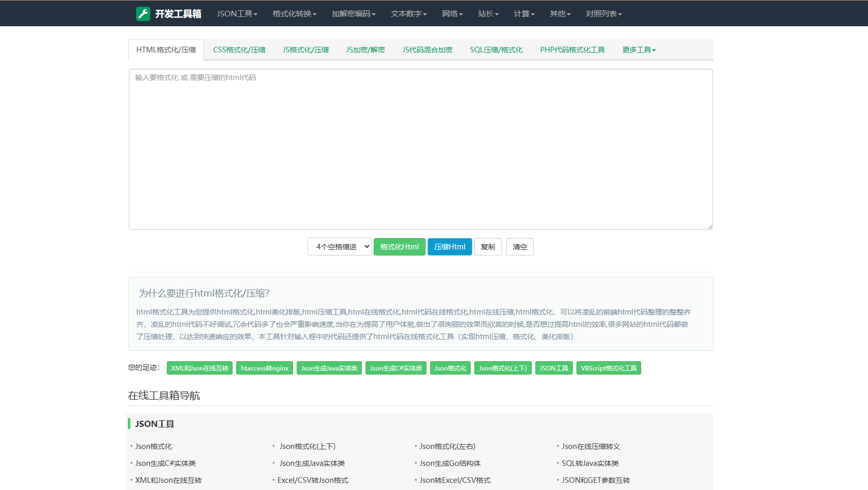Open the JSON工具 dropdown menu
Viewport: 868px width, 490px height.
click(237, 14)
